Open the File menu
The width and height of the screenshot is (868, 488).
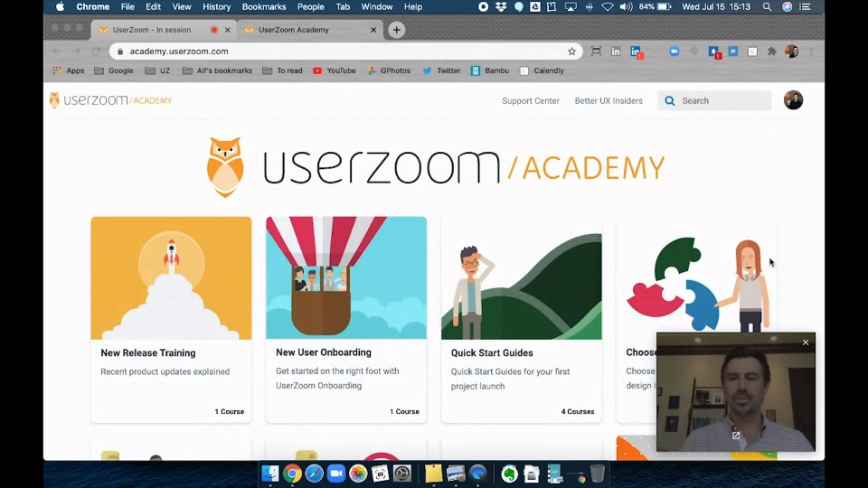coord(127,6)
